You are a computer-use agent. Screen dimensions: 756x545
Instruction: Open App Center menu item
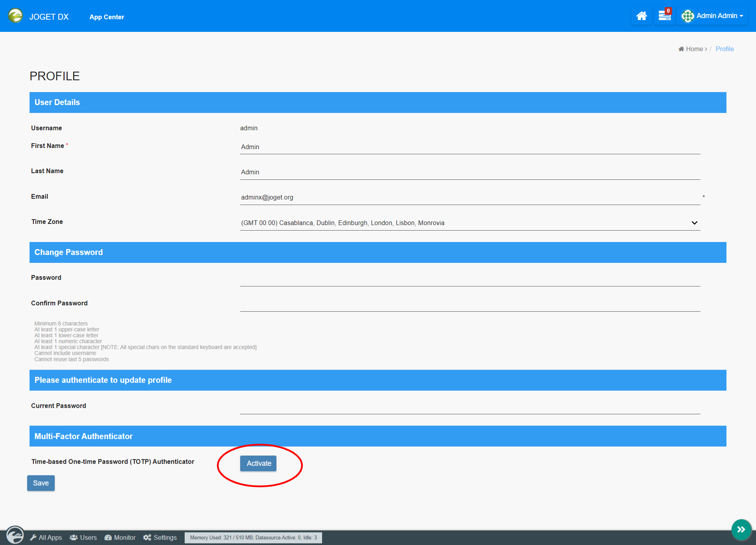pos(107,17)
